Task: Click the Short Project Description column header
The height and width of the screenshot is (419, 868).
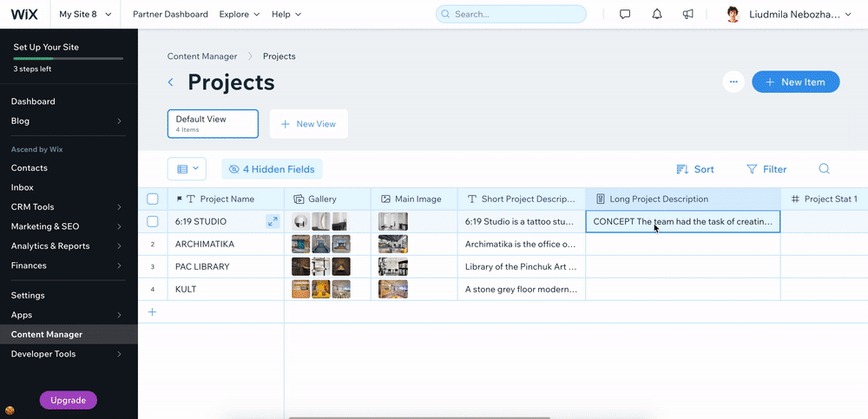Action: [x=522, y=200]
